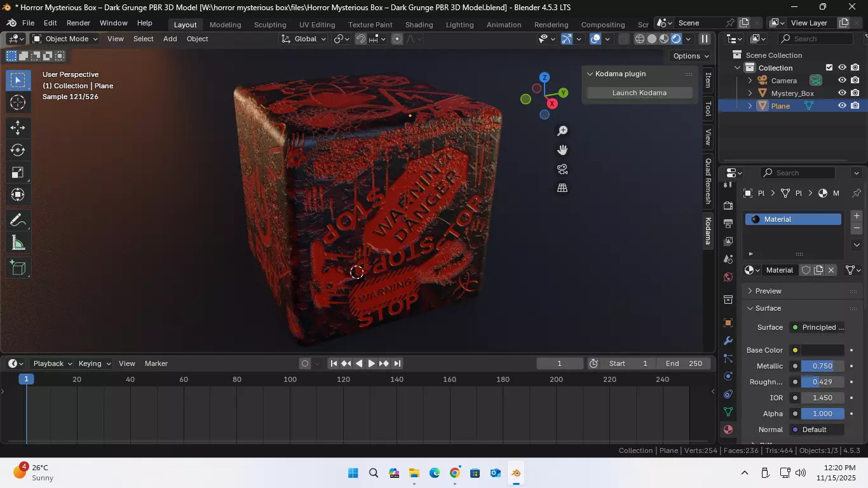Activate the Move tool

[18, 128]
